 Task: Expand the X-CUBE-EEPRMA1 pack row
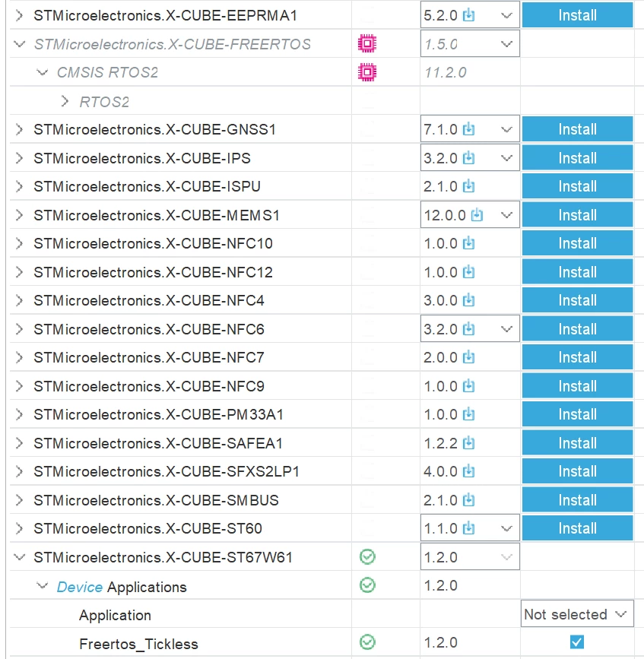tap(19, 15)
